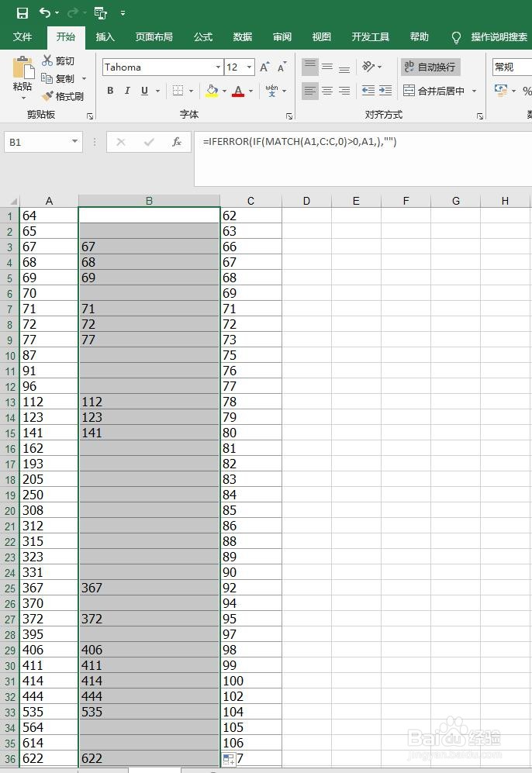Toggle middle vertical alignment
This screenshot has height=773, width=532.
(x=327, y=67)
